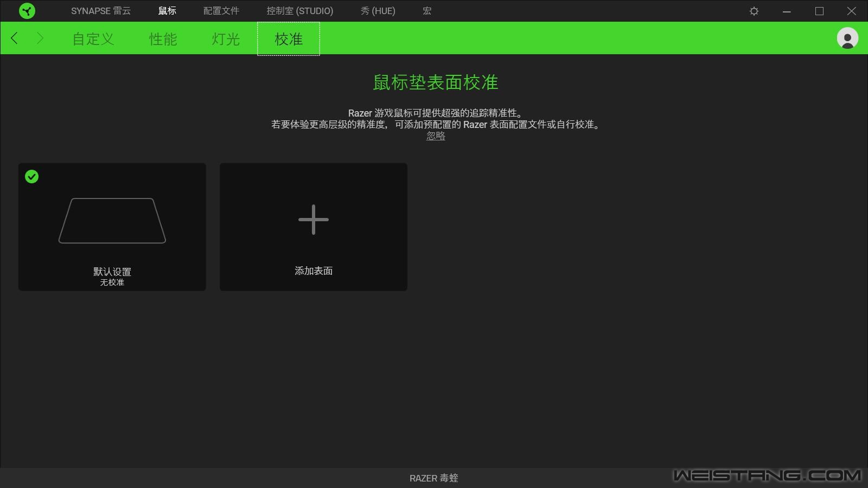868x488 pixels.
Task: Open 秀 (HUE) module
Action: pyautogui.click(x=378, y=11)
